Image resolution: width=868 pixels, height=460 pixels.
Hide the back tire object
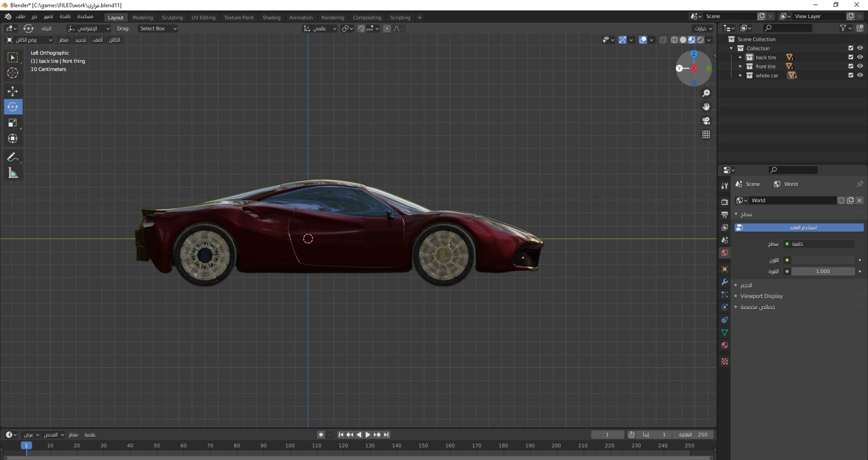[x=860, y=57]
